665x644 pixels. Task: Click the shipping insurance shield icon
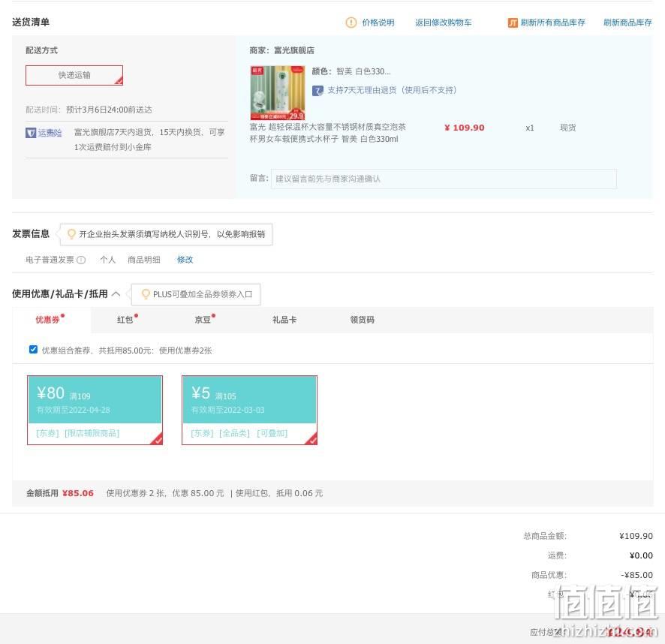click(31, 133)
